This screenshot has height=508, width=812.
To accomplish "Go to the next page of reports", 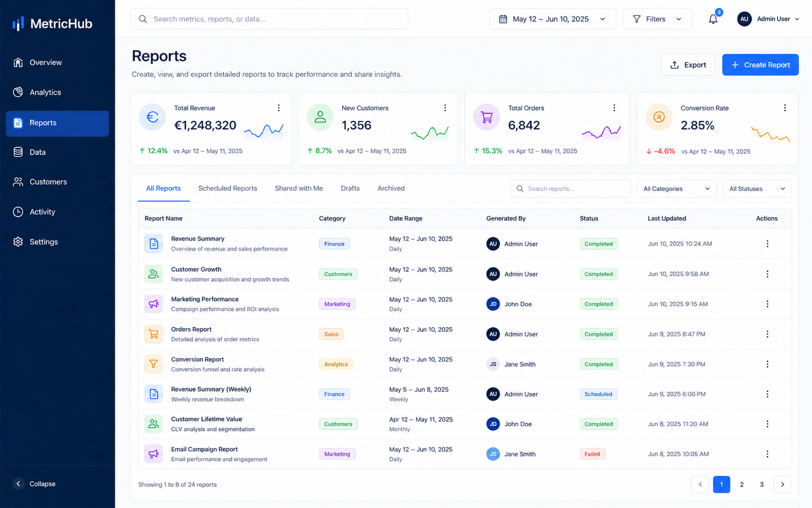I will coord(782,484).
